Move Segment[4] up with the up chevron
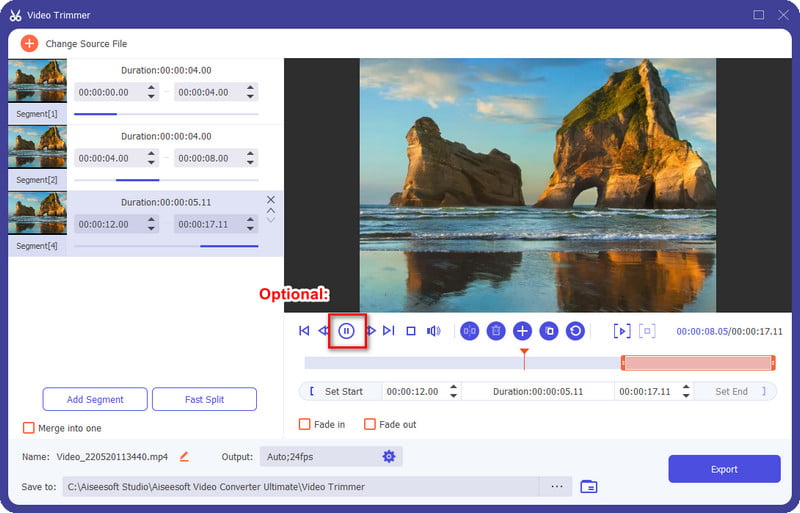Screen dimensions: 800x513 pos(271,210)
